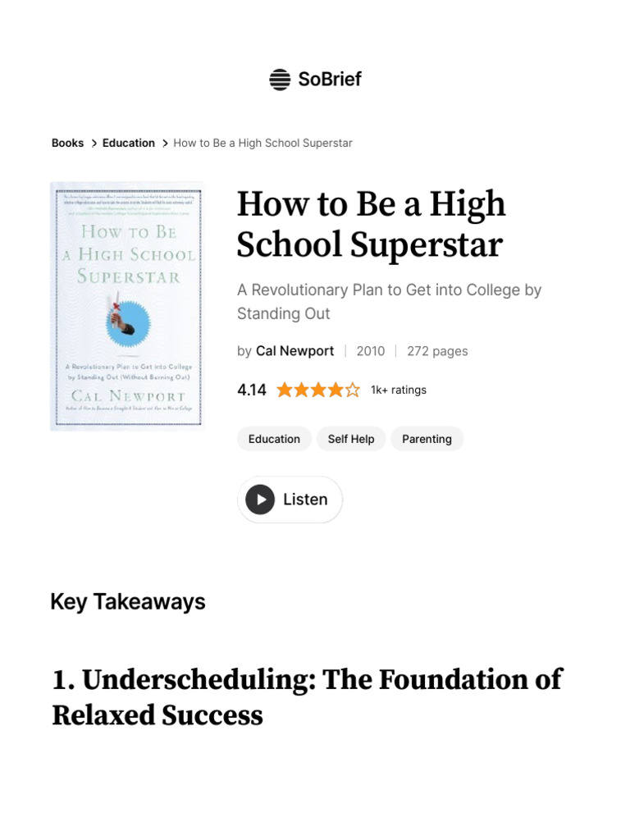Open the Education breadcrumb link
This screenshot has width=630, height=840.
(x=129, y=143)
